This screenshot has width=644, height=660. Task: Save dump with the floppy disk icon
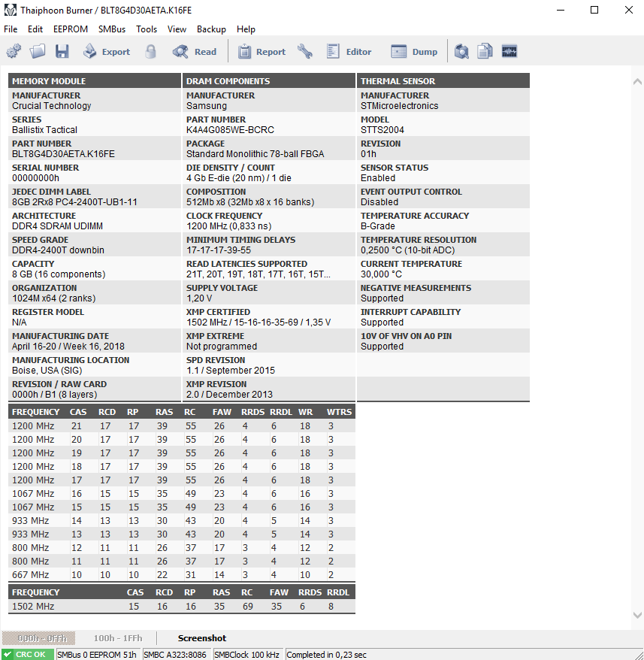(x=62, y=51)
